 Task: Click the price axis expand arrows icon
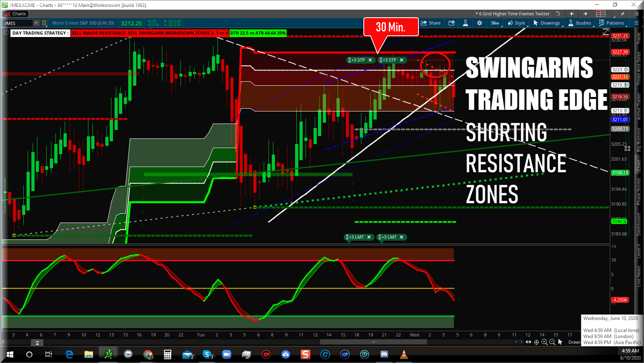click(627, 148)
